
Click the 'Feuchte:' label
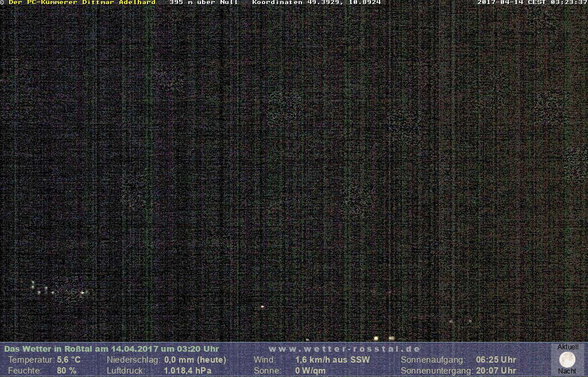pos(25,371)
